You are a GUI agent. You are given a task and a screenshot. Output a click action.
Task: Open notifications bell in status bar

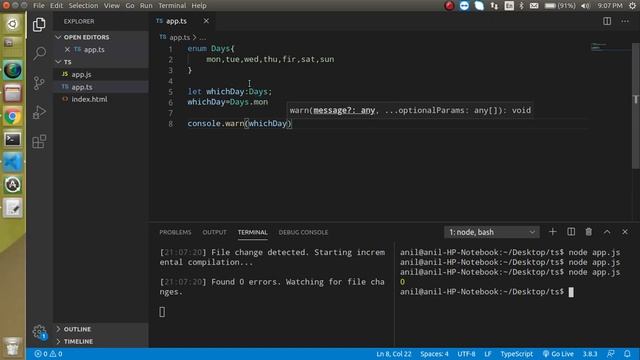pyautogui.click(x=627, y=354)
